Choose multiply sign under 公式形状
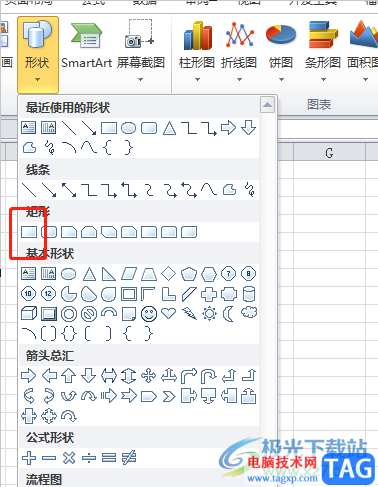This screenshot has height=487, width=378. pyautogui.click(x=69, y=458)
